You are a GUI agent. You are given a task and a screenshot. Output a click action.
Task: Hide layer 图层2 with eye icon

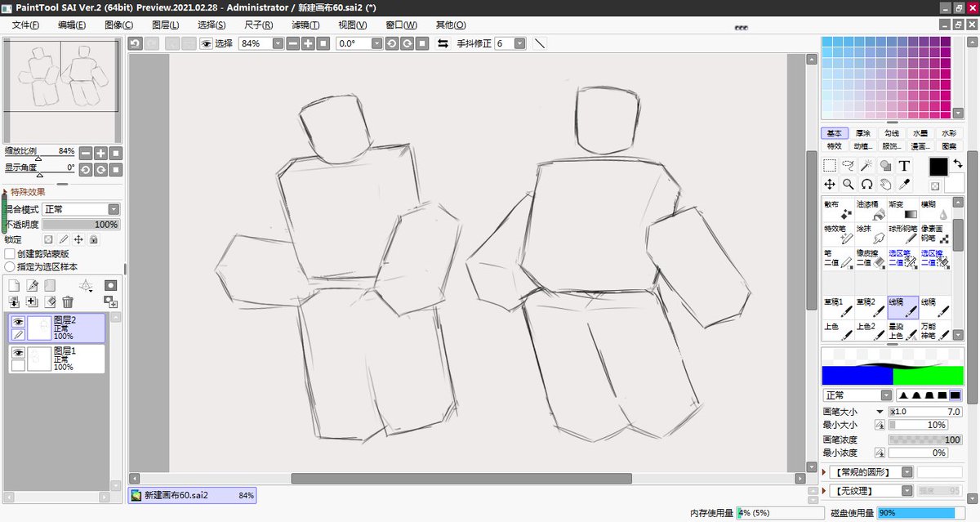pyautogui.click(x=18, y=322)
